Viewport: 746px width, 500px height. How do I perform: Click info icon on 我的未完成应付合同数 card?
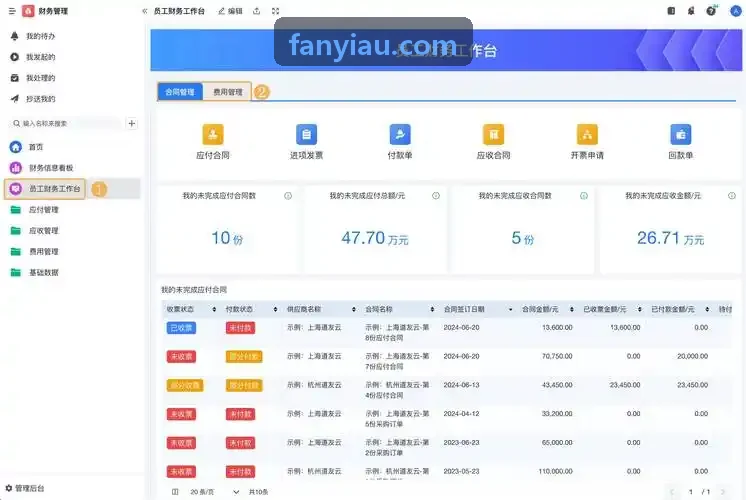click(x=288, y=196)
